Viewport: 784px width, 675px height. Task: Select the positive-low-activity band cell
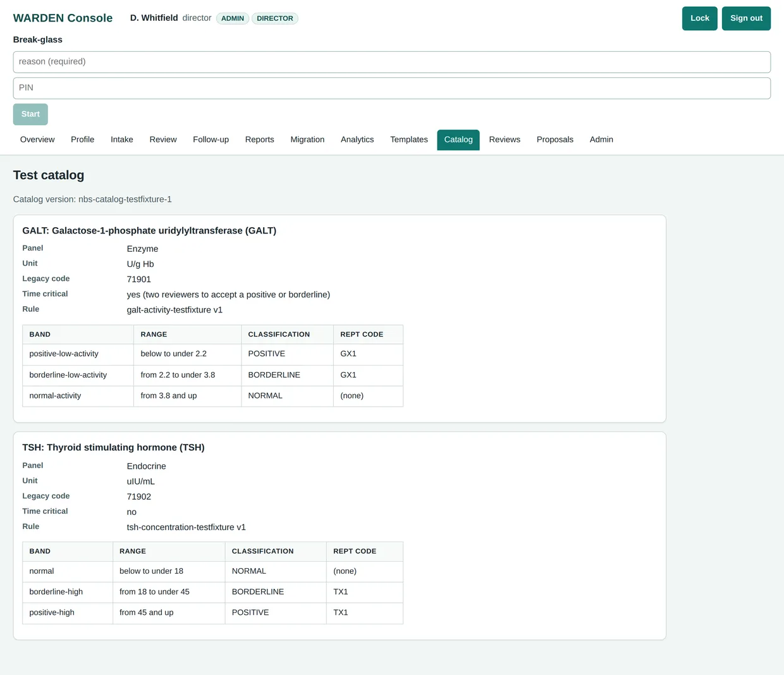78,354
